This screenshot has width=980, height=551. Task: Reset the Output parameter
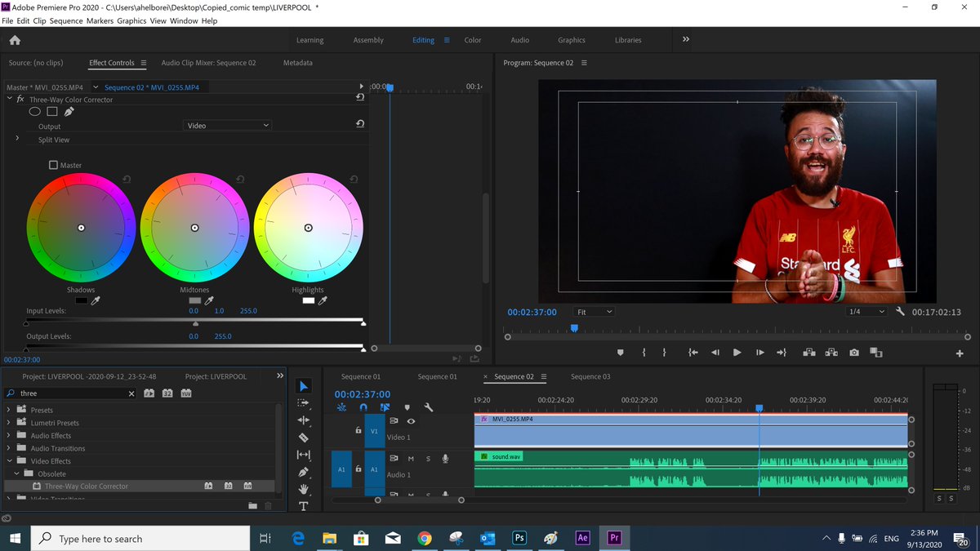(360, 124)
